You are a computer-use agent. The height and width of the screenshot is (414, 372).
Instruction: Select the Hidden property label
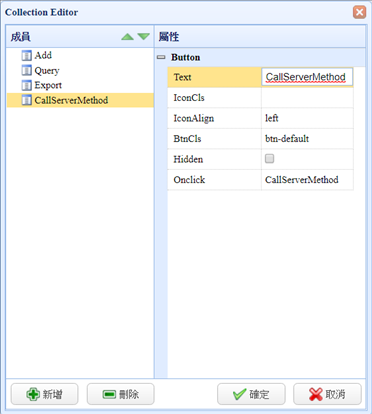[188, 159]
